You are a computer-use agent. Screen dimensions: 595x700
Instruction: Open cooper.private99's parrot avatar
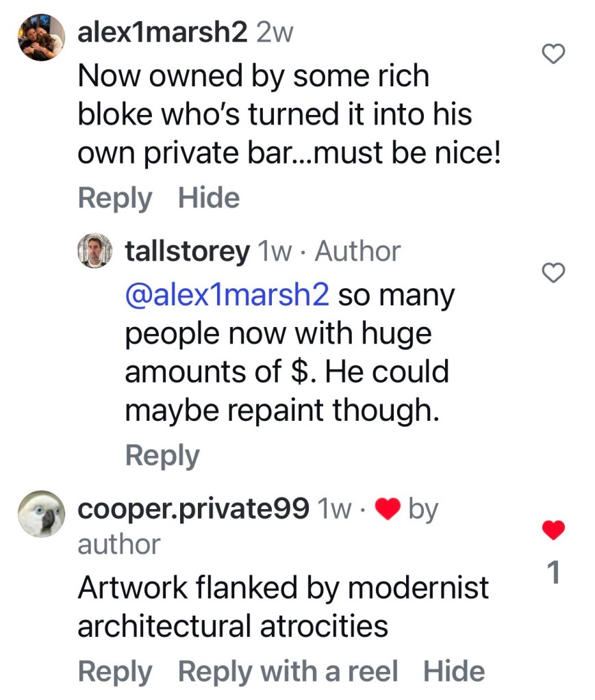pos(41,513)
